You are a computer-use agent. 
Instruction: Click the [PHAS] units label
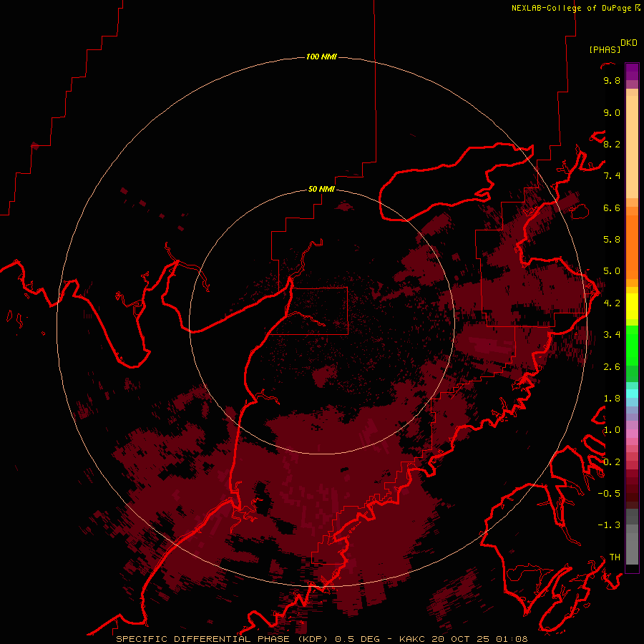pos(605,49)
